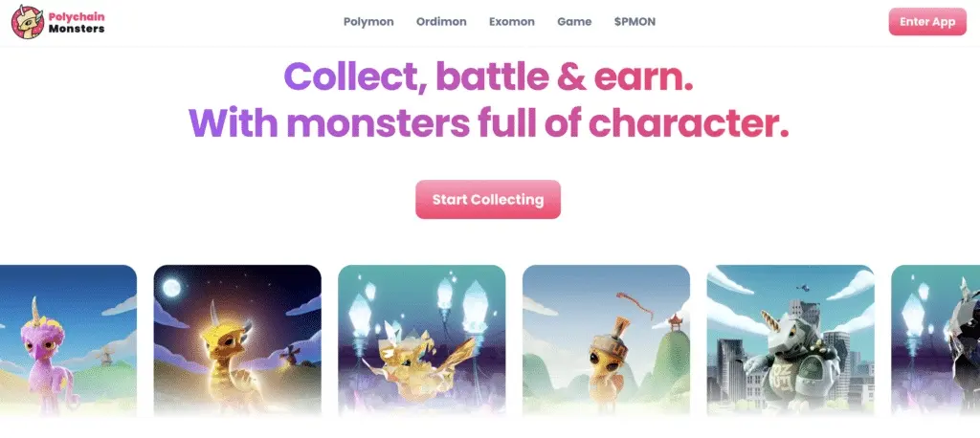Select Exomon in the navigation bar
The height and width of the screenshot is (438, 980).
coord(512,22)
